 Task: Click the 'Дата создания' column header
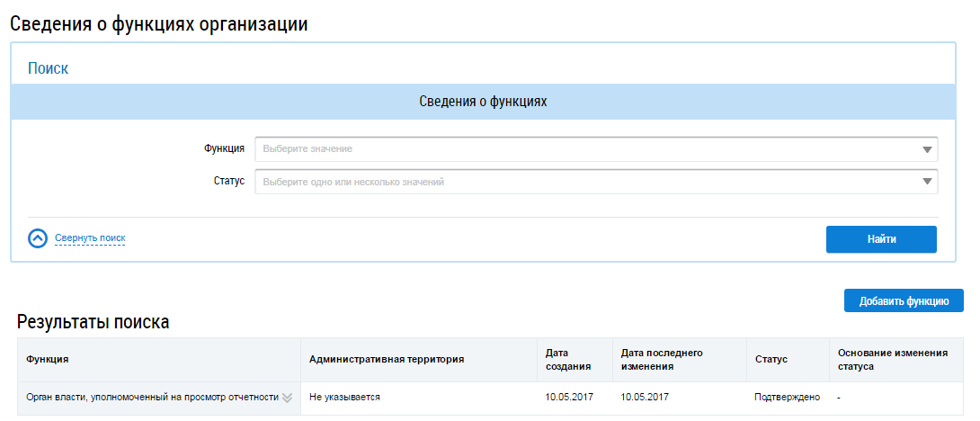point(568,359)
